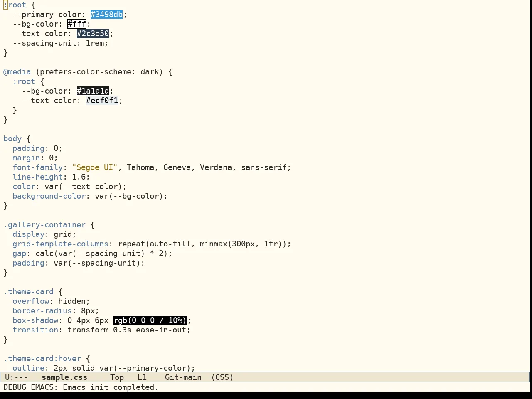Click the gap property calc expression
The image size is (532, 399).
[x=102, y=254]
